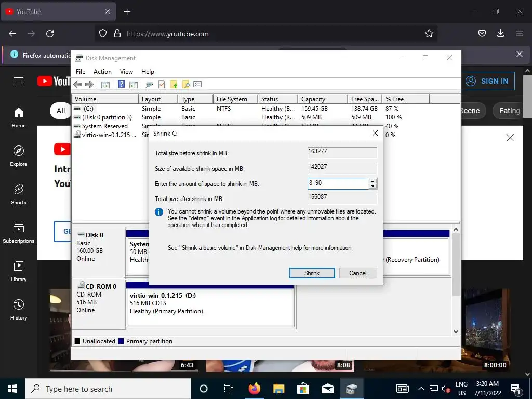This screenshot has height=399, width=532.
Task: Select the Eating filter chip on YouTube
Action: pyautogui.click(x=509, y=111)
